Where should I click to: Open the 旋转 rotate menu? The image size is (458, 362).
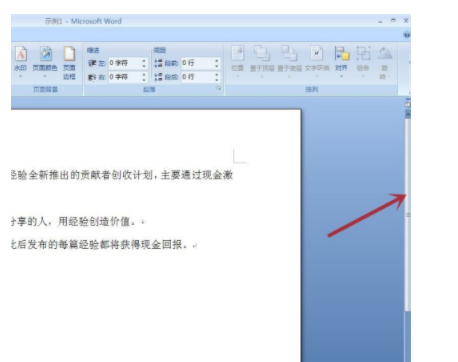click(x=384, y=63)
